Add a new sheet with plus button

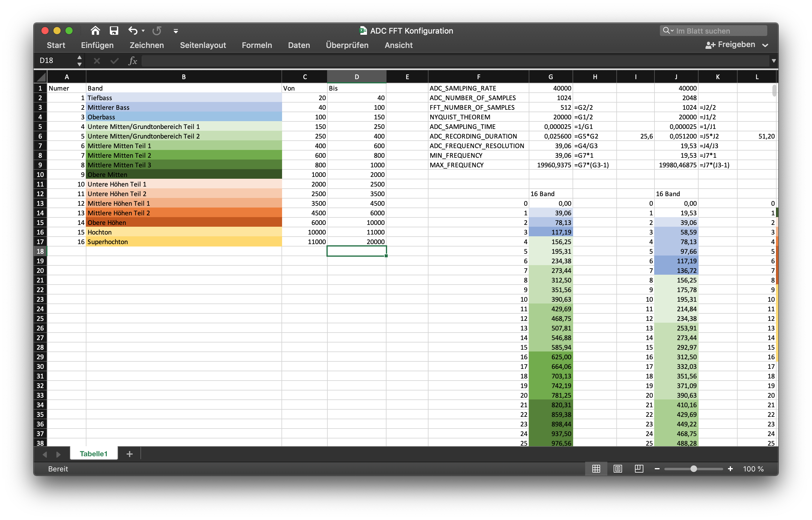(x=129, y=454)
